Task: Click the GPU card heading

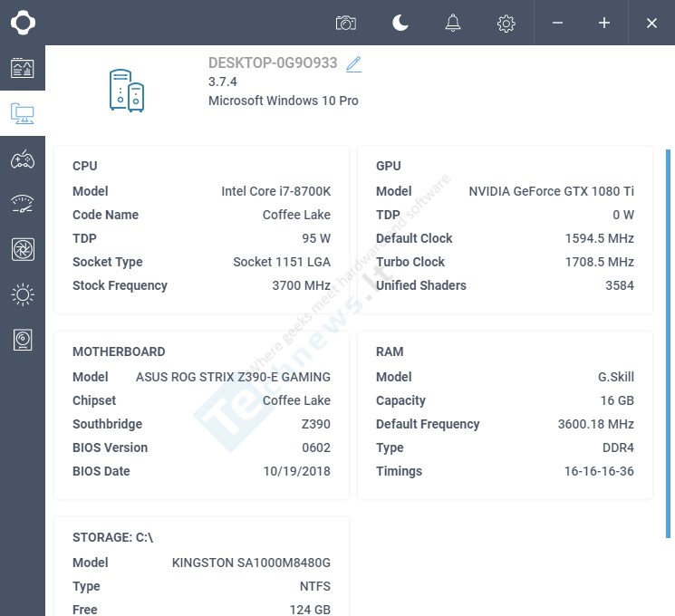Action: tap(389, 166)
